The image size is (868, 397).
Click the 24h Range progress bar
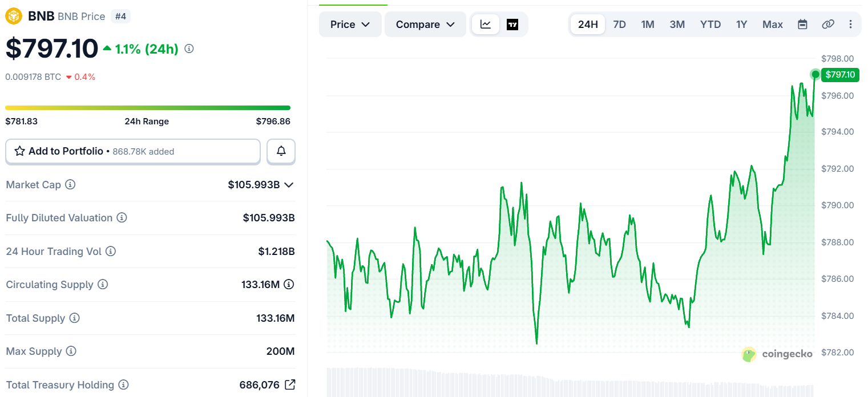click(x=148, y=108)
